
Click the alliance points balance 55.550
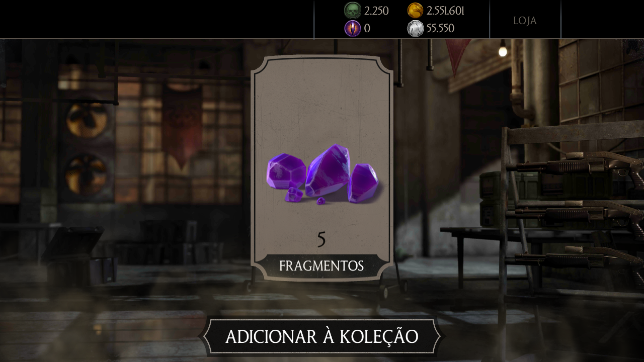point(440,28)
